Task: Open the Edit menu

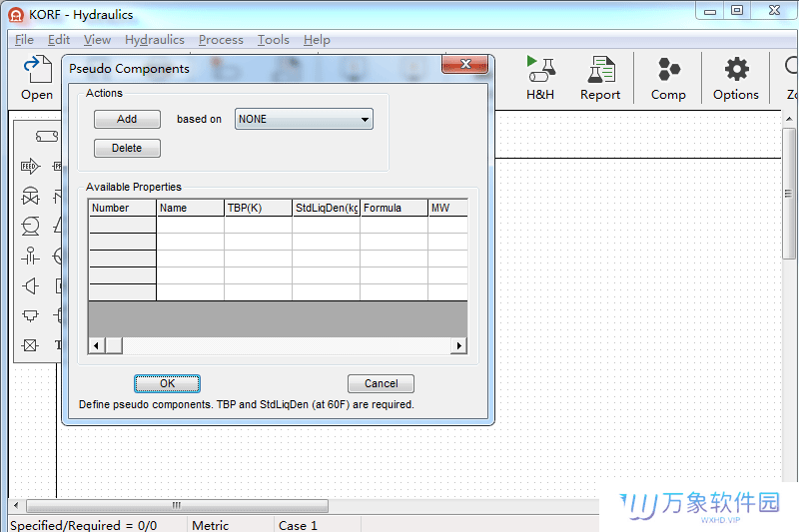Action: (59, 40)
